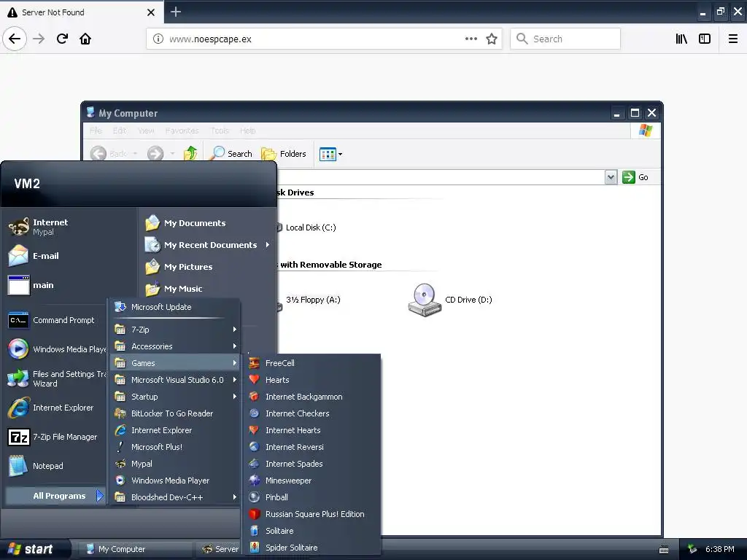Image resolution: width=747 pixels, height=560 pixels.
Task: Click the Internet Hearts icon
Action: click(x=255, y=430)
